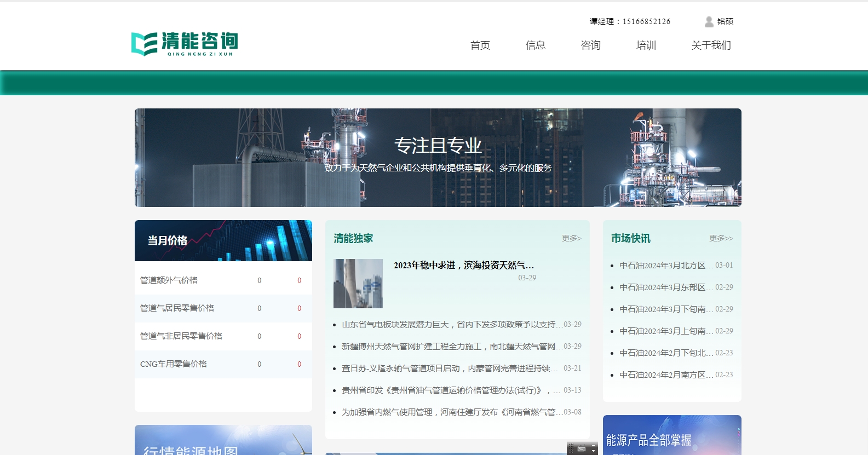Image resolution: width=868 pixels, height=455 pixels.
Task: Click the dotted drag grip on the input bar
Action: click(x=571, y=448)
